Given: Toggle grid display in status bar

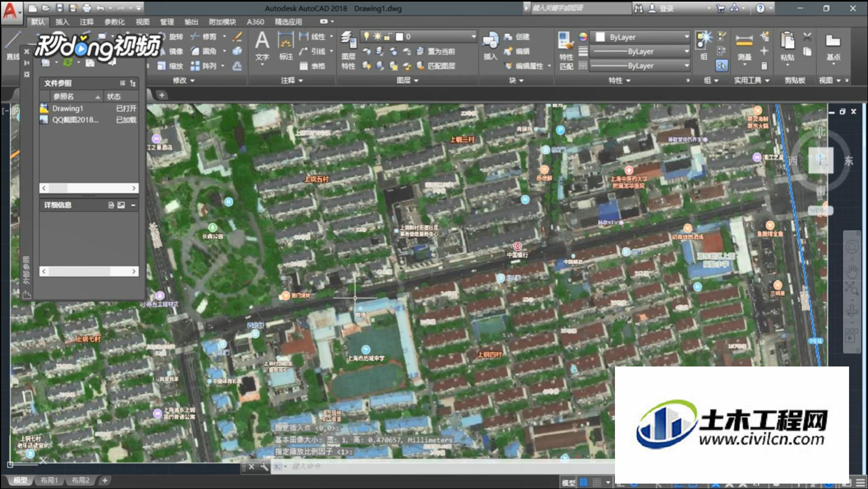Looking at the screenshot, I should point(584,482).
